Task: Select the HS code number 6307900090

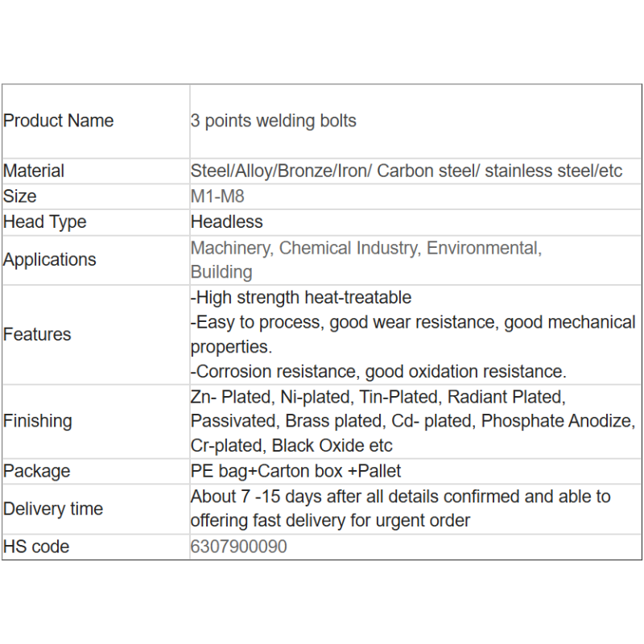Action: 238,547
